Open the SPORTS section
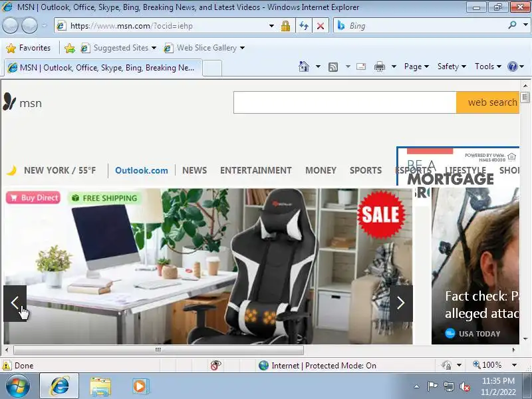This screenshot has width=532, height=399. pos(366,170)
